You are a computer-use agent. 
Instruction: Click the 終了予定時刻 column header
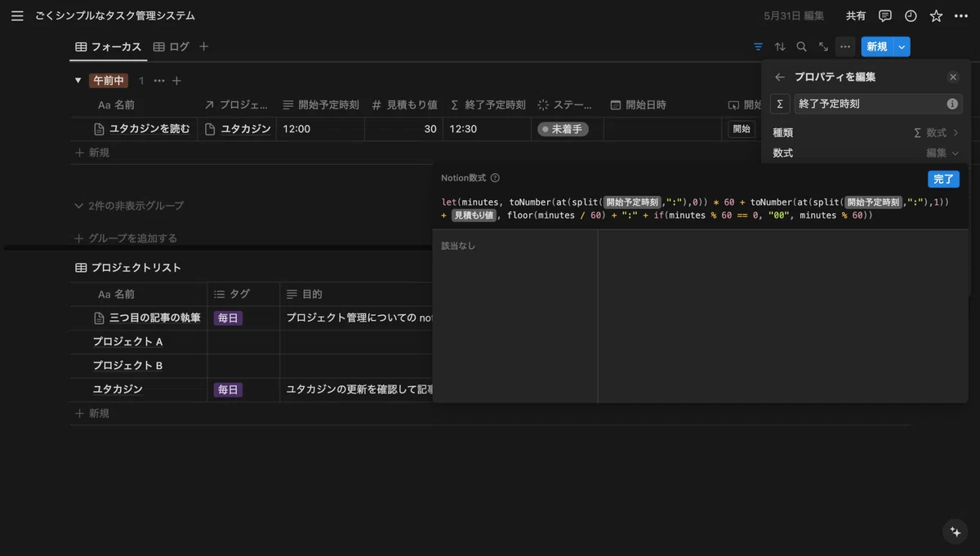click(x=488, y=105)
